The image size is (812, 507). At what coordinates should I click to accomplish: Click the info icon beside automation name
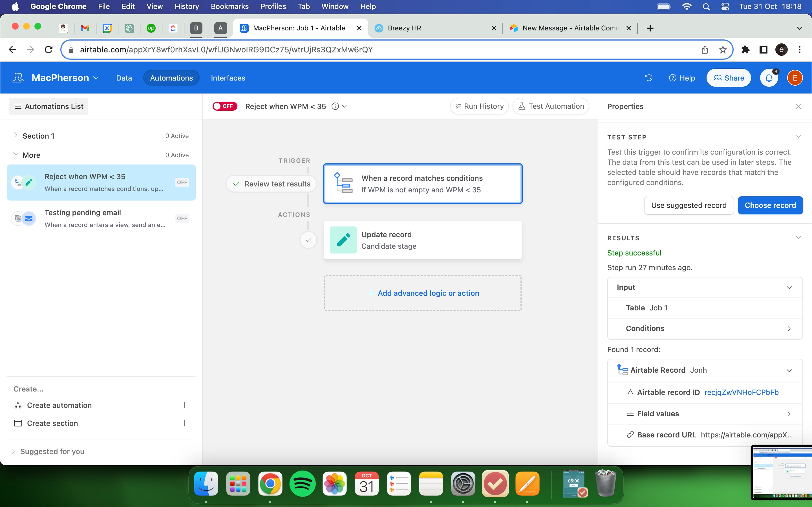click(335, 106)
